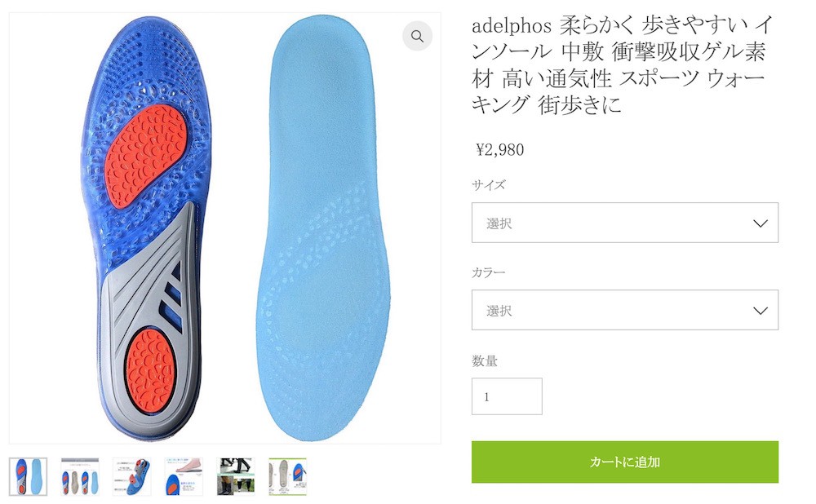Click the adelphos product title text

tap(622, 64)
